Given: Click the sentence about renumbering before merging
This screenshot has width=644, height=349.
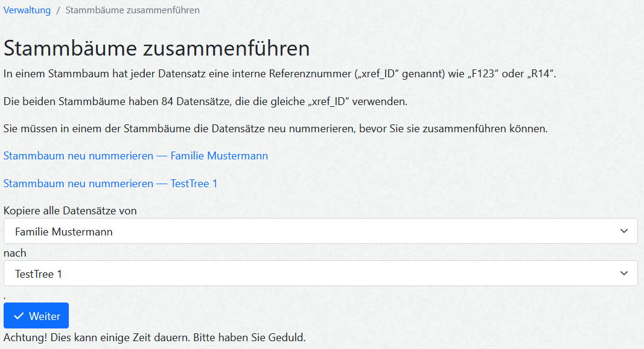Looking at the screenshot, I should click(275, 129).
